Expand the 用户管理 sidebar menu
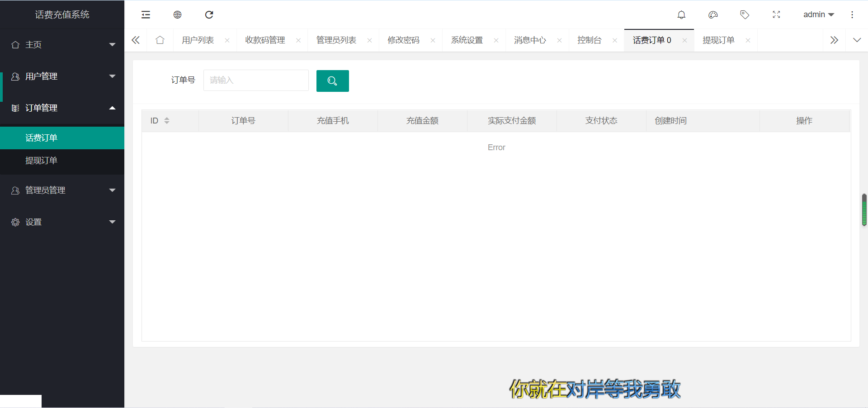The width and height of the screenshot is (868, 408). 62,76
